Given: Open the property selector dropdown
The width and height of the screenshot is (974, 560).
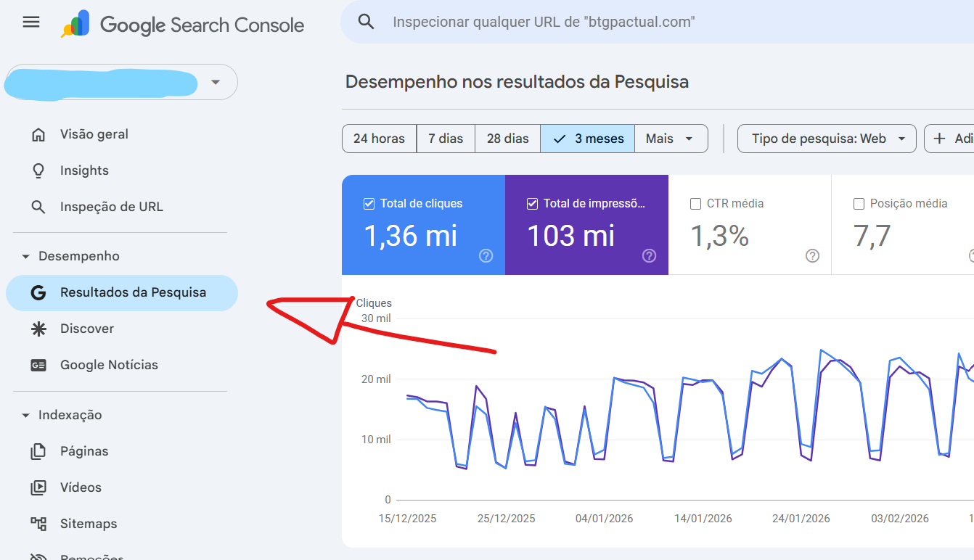Looking at the screenshot, I should [215, 82].
